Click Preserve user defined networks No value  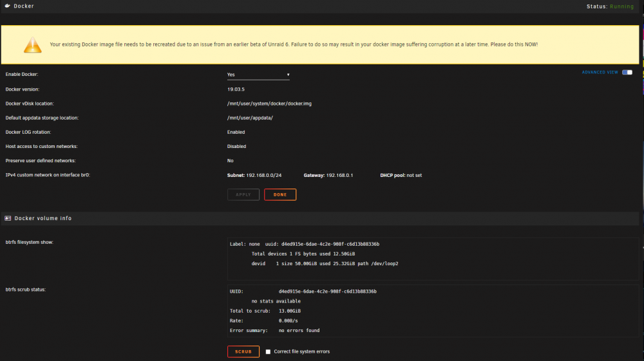(231, 161)
